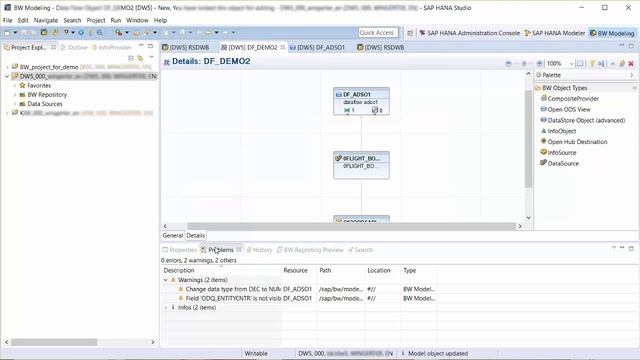
Task: Click the Open Perspective icon near Quick Access
Action: tap(410, 33)
